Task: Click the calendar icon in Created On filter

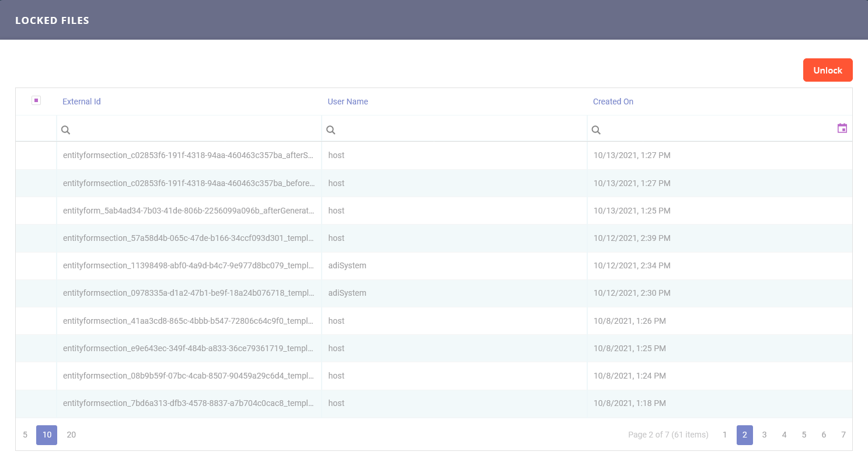Action: (x=842, y=128)
